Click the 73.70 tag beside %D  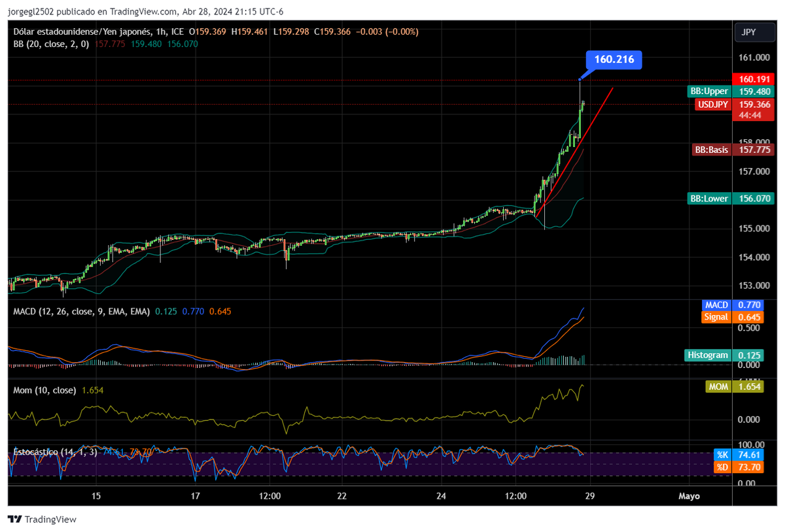coord(748,467)
